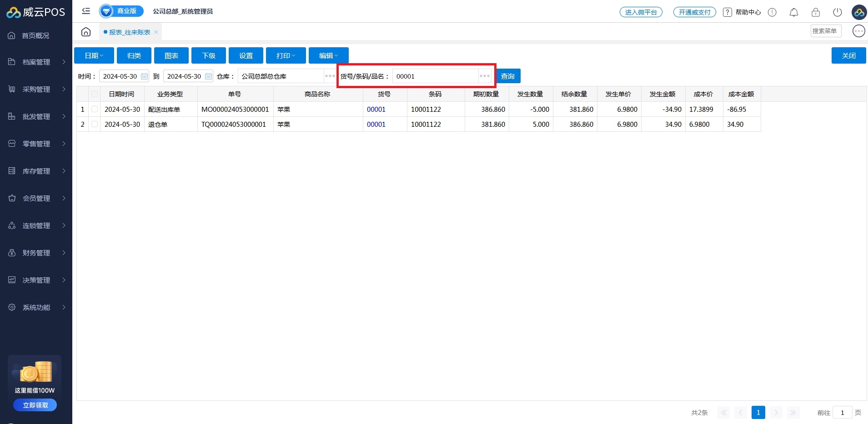
Task: Click the info circle icon by the help center
Action: click(772, 12)
